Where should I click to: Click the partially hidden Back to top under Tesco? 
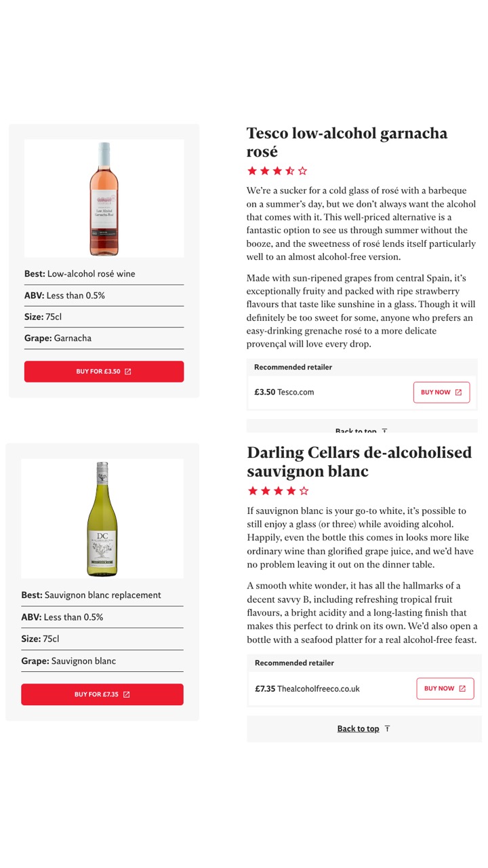tap(356, 430)
